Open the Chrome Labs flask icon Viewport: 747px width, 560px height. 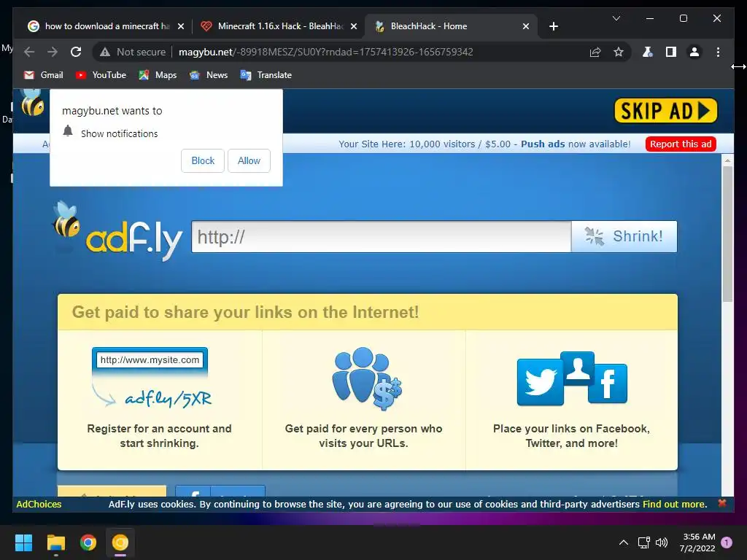648,52
